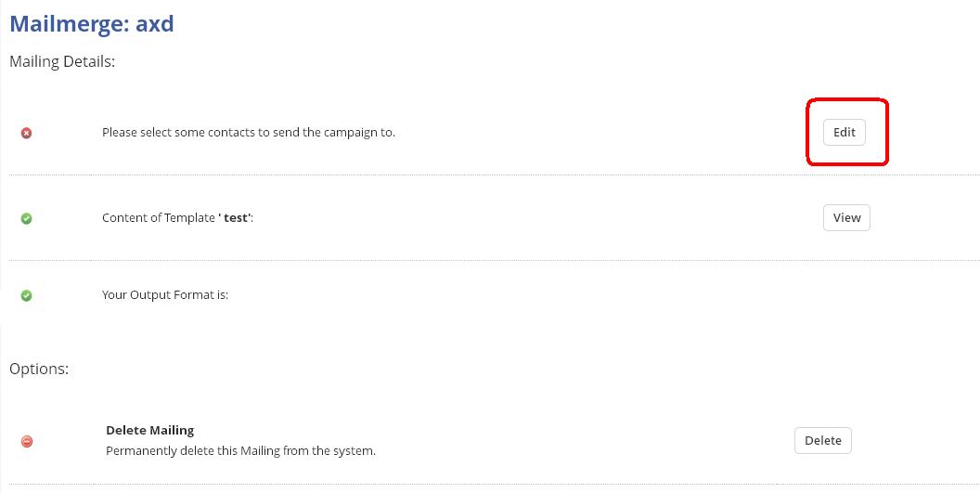Click the bold Delete Mailing title

pos(150,430)
